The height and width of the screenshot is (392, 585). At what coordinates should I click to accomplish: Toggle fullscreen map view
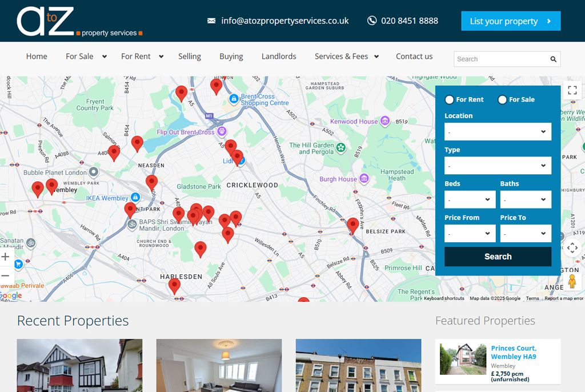pos(572,90)
